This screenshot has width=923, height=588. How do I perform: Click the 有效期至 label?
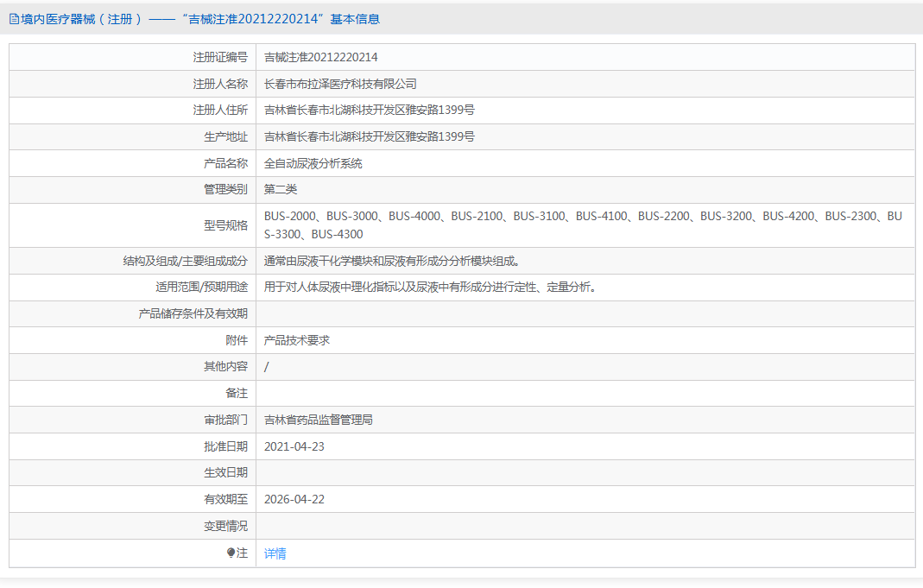pos(225,500)
